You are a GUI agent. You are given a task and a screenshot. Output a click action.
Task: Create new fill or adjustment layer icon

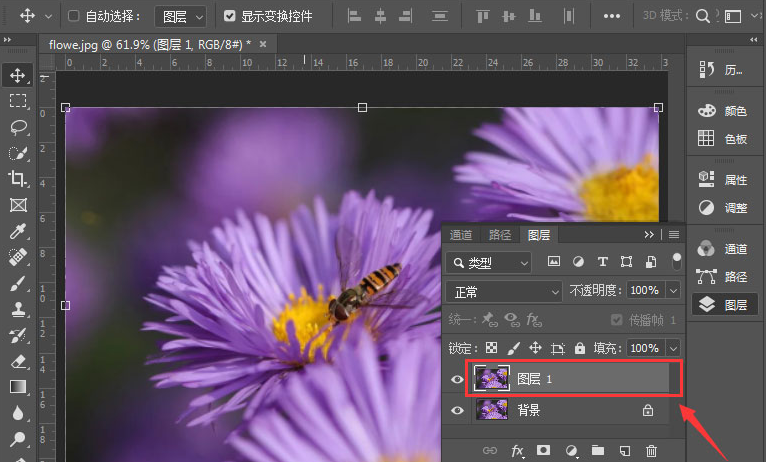coord(571,450)
